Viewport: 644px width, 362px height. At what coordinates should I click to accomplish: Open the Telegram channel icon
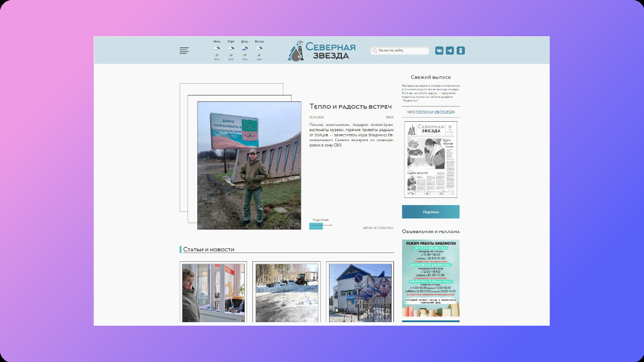tap(450, 50)
